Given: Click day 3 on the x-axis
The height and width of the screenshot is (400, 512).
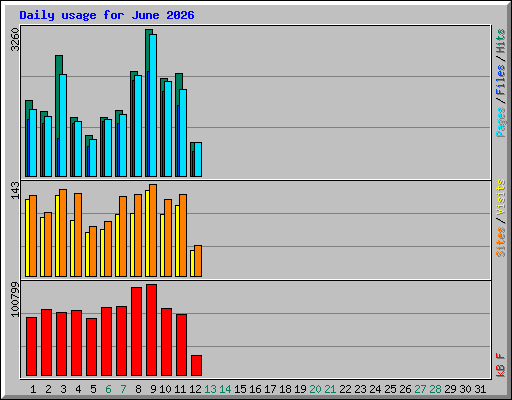Looking at the screenshot, I should point(63,389).
